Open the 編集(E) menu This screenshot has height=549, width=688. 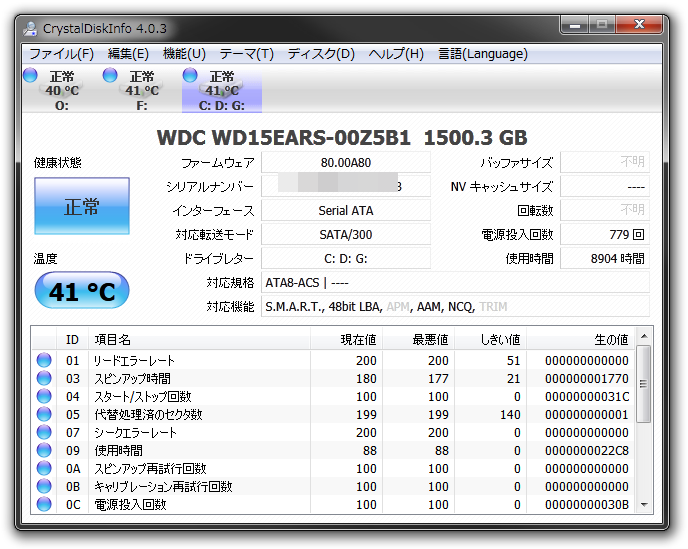point(128,54)
